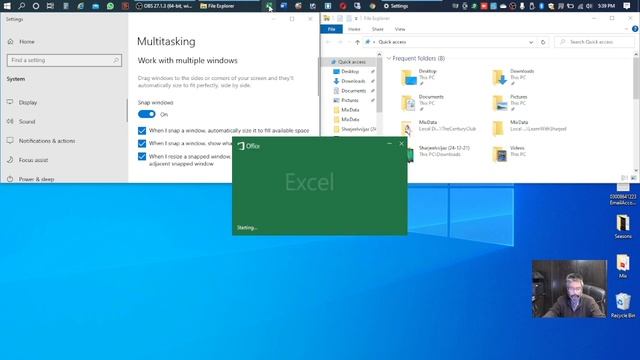
Task: Select the Pictures frequent folder
Action: 510,102
